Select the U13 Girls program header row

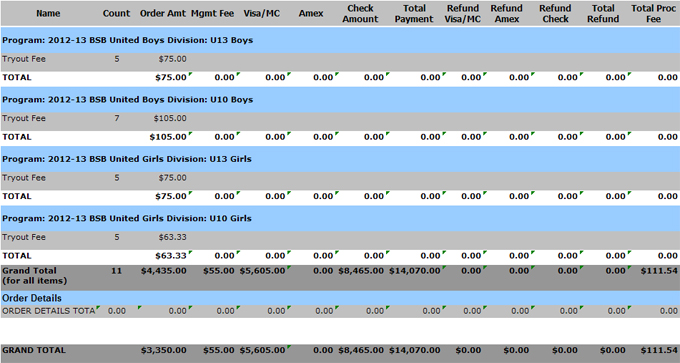coord(340,159)
